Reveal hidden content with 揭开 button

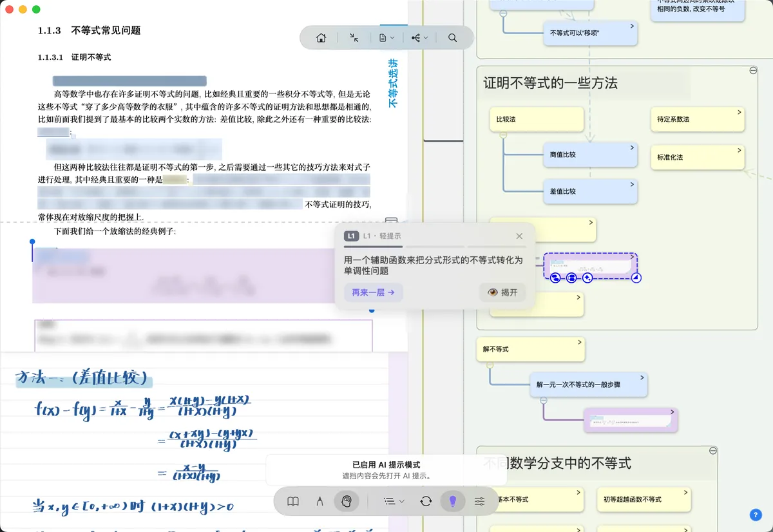[x=502, y=292]
